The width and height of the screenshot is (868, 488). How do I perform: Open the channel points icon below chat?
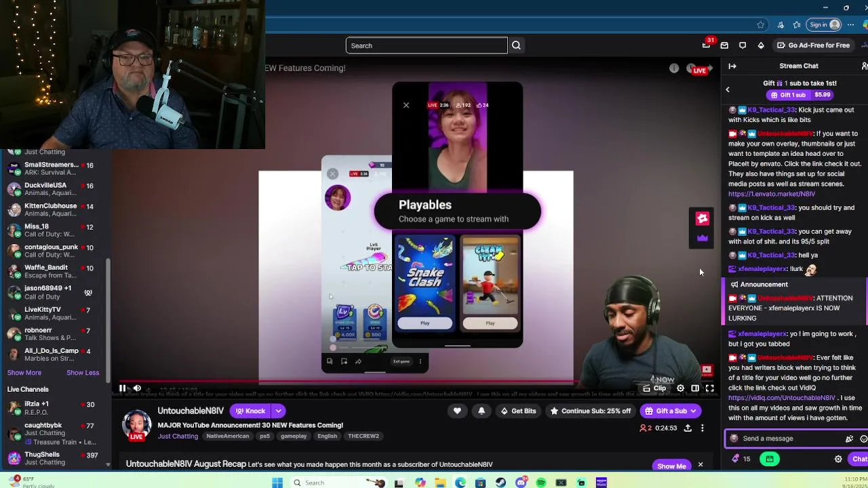point(769,459)
